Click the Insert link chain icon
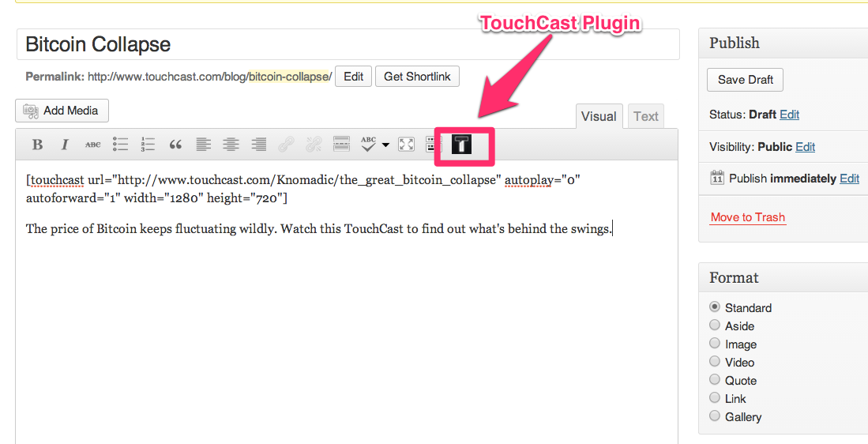 coord(286,145)
